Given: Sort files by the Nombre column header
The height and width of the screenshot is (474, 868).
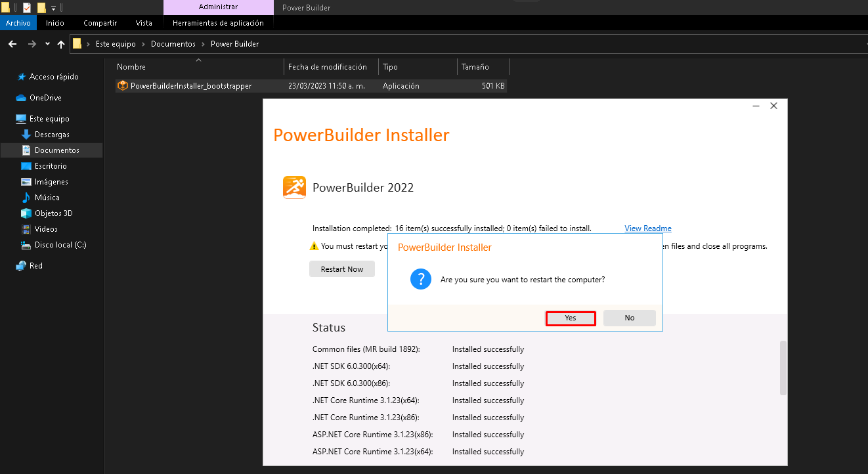Looking at the screenshot, I should [131, 67].
